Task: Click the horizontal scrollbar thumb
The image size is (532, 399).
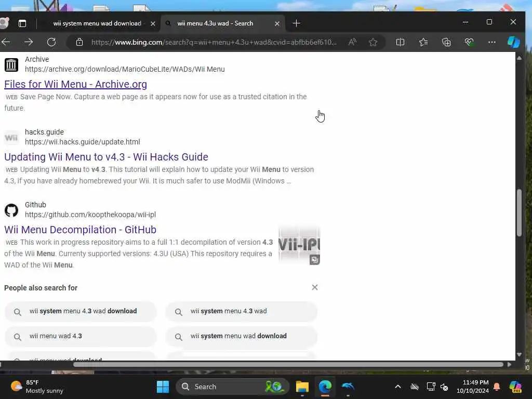Action: 288,364
